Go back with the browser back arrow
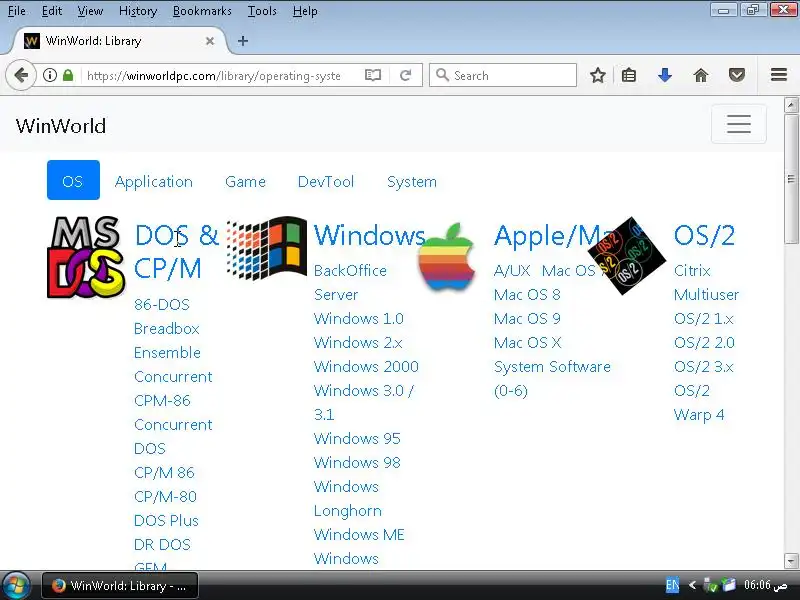800x600 pixels. [21, 76]
